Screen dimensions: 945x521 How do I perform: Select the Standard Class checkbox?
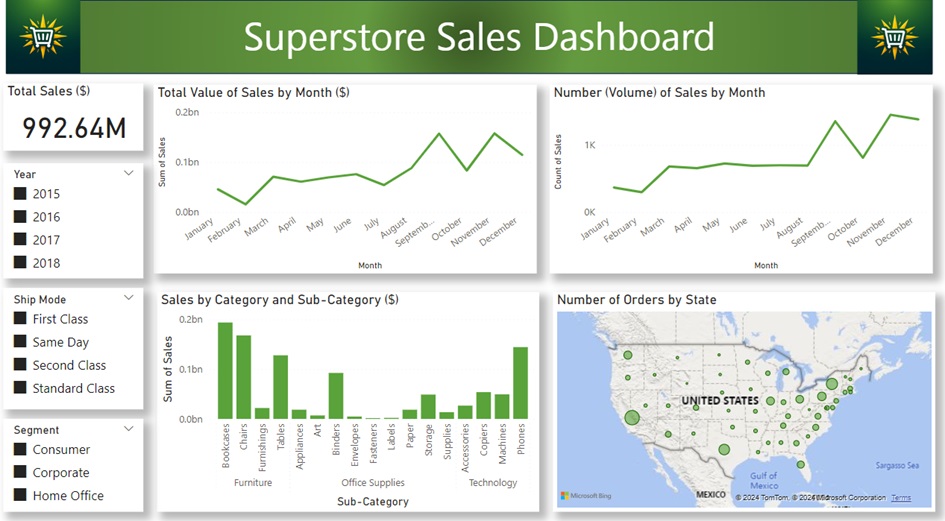[x=20, y=388]
